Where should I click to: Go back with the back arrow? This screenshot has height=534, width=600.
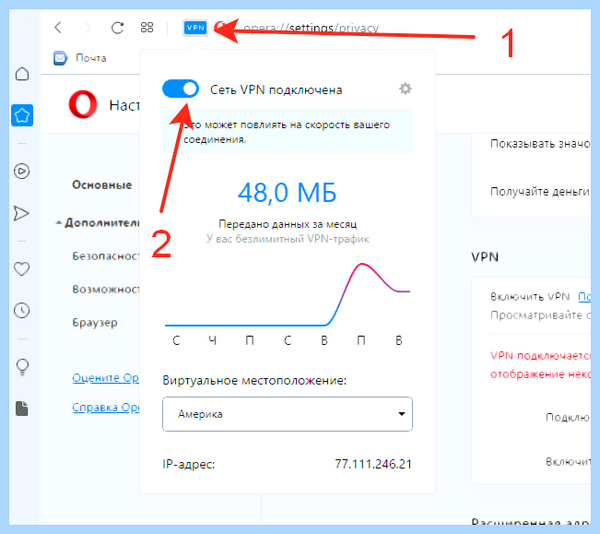(58, 28)
